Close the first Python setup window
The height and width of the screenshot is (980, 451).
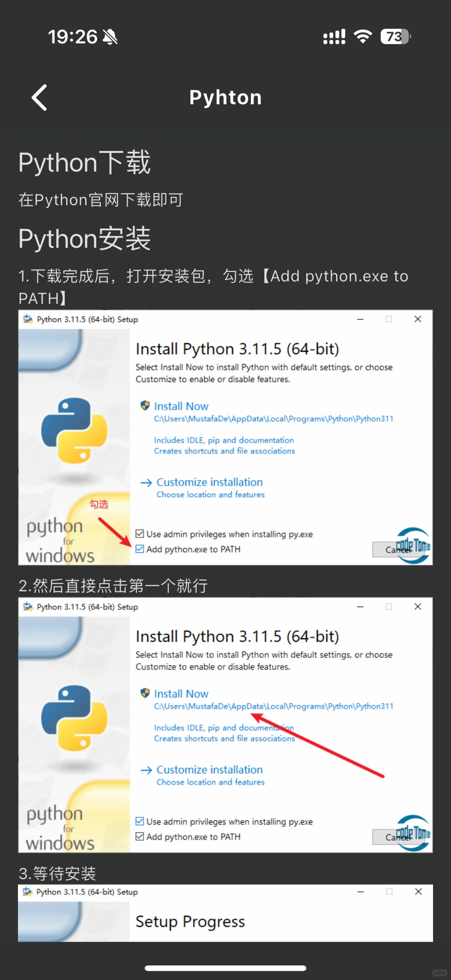[418, 319]
